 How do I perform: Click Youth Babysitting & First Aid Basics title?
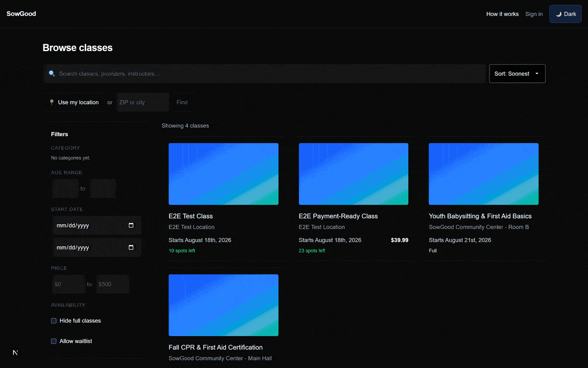[x=480, y=216]
